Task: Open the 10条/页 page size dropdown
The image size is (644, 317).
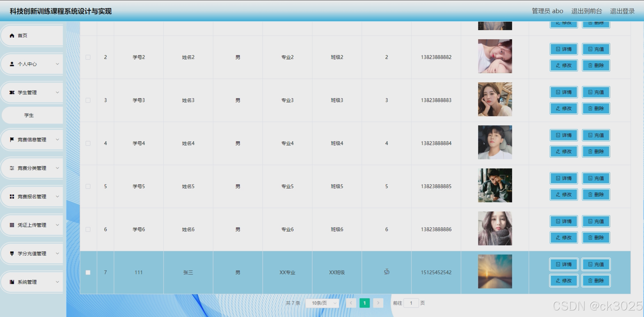Action: click(x=322, y=303)
